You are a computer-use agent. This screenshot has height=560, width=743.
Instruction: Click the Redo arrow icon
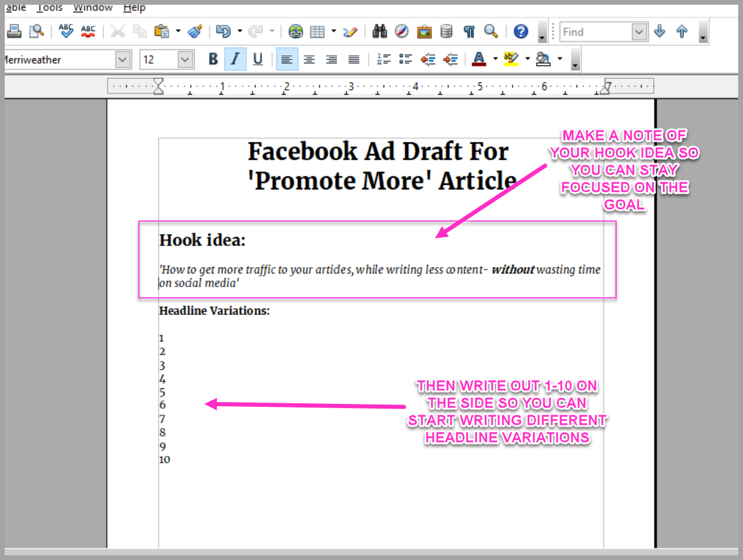click(256, 32)
